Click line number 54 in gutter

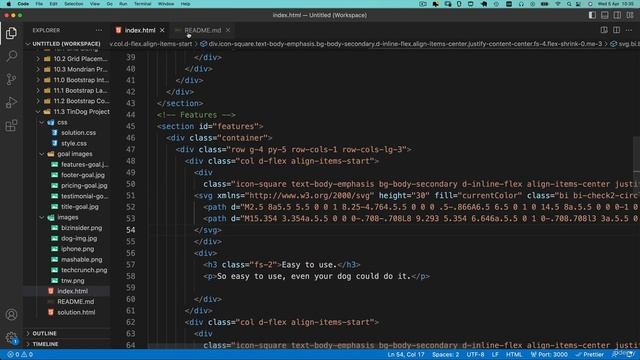click(x=130, y=230)
